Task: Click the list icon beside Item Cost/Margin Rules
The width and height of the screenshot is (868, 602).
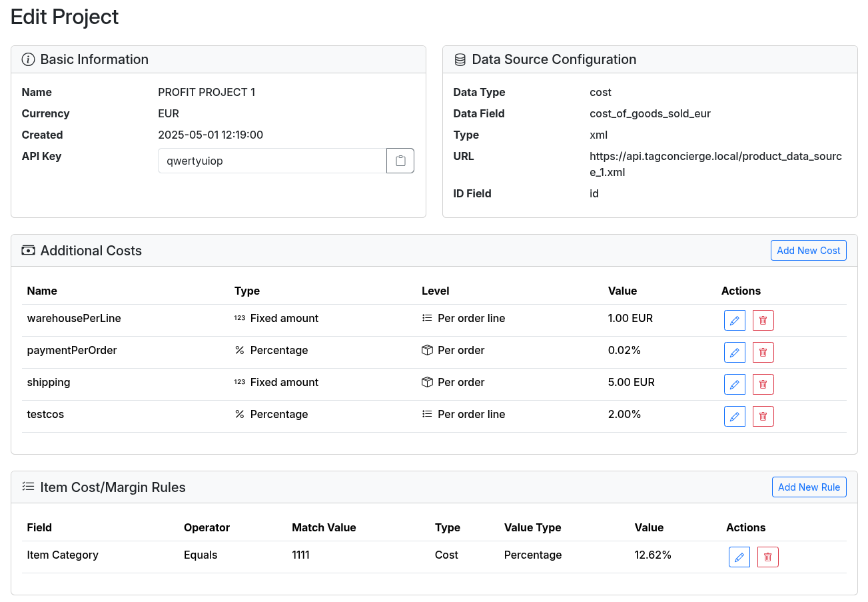Action: tap(28, 487)
